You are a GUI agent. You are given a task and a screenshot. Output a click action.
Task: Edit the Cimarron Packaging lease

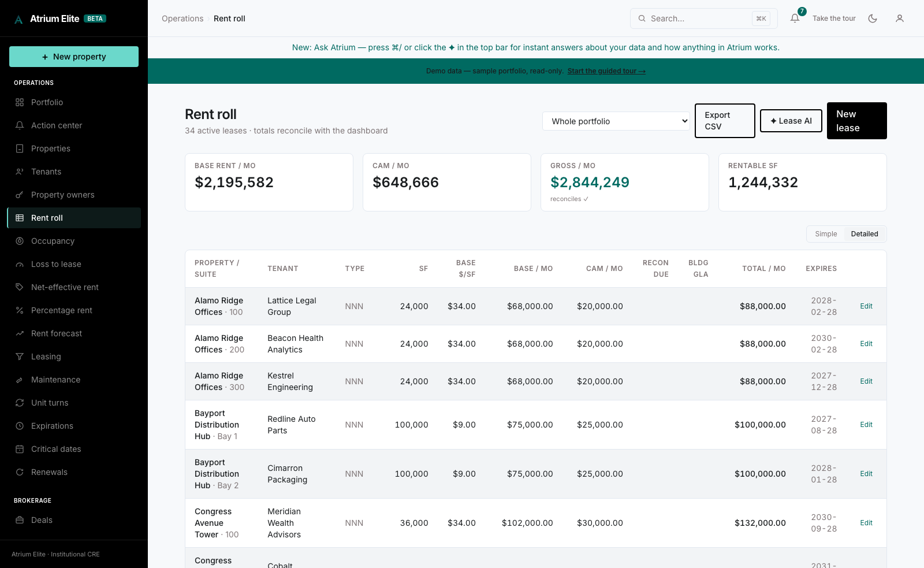point(866,474)
